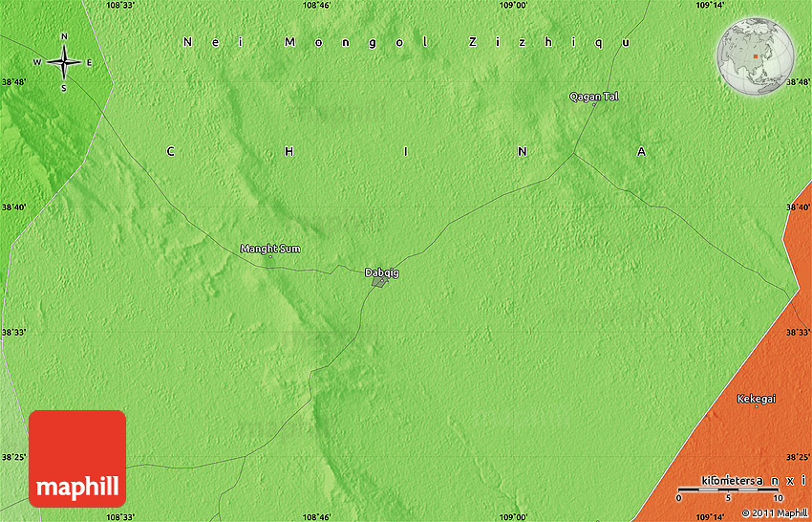
Task: Click the compass rose icon
Action: coord(64,62)
